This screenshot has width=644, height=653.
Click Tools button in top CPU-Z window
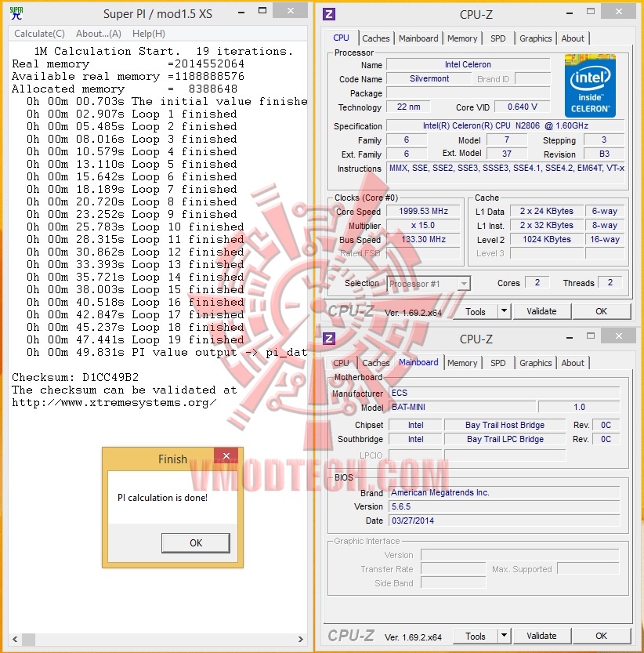[476, 311]
